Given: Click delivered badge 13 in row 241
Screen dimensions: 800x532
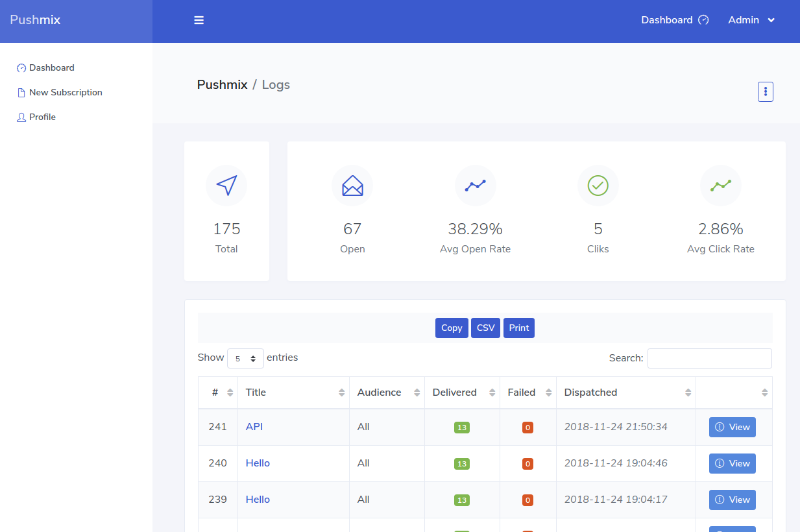Looking at the screenshot, I should tap(462, 428).
